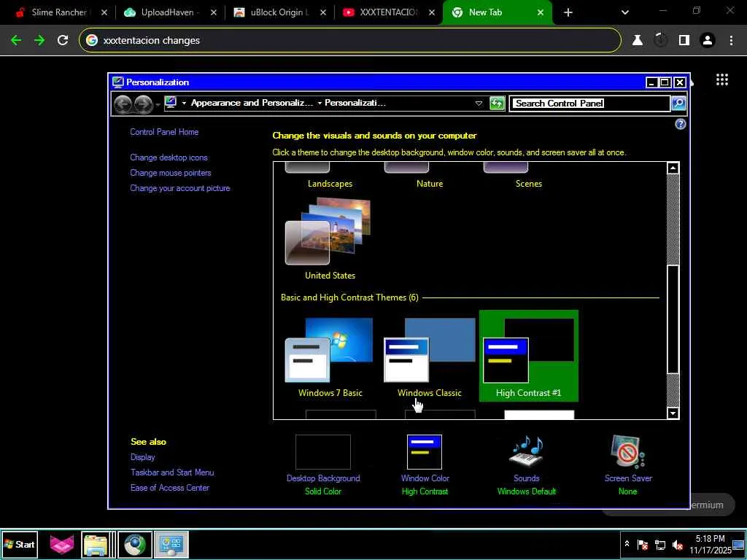Viewport: 747px width, 560px height.
Task: Click the Control Panel search magnifier button
Action: (678, 103)
